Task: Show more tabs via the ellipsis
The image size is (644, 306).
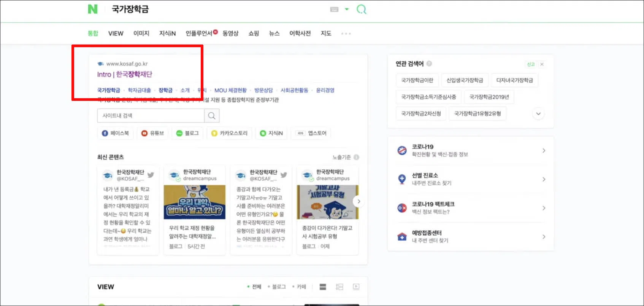Action: 346,33
